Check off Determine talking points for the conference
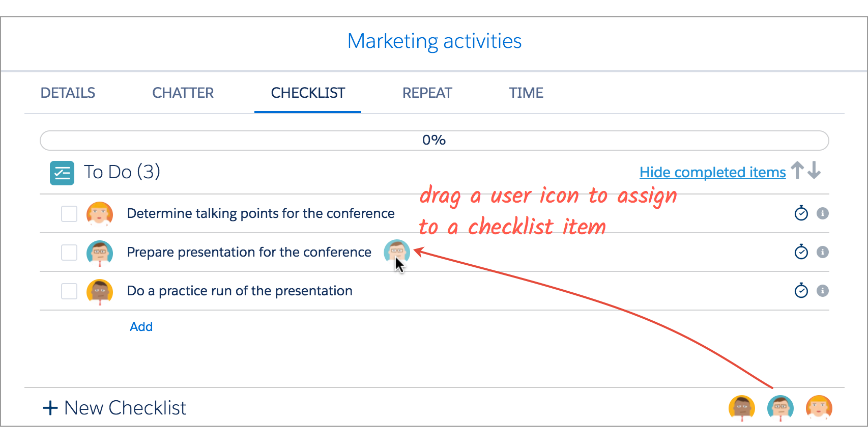 69,214
